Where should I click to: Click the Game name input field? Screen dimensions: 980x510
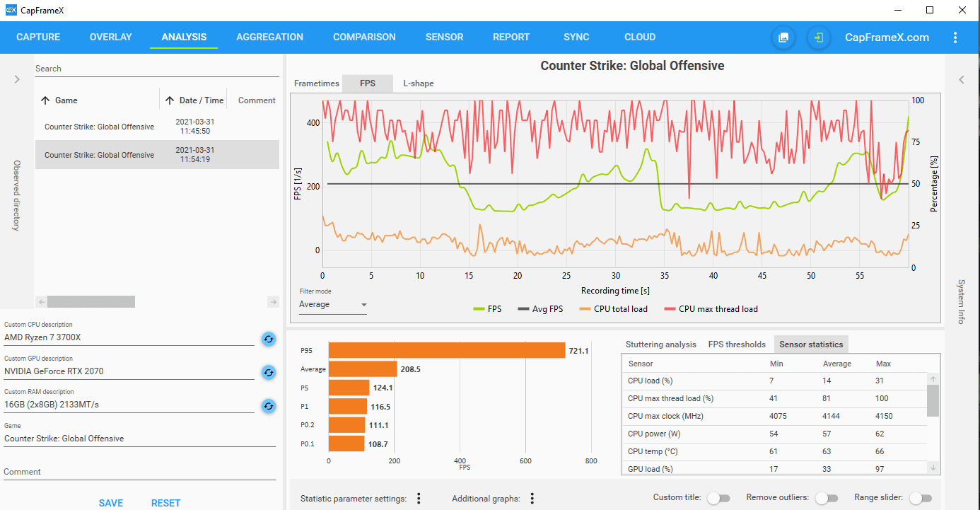point(139,439)
